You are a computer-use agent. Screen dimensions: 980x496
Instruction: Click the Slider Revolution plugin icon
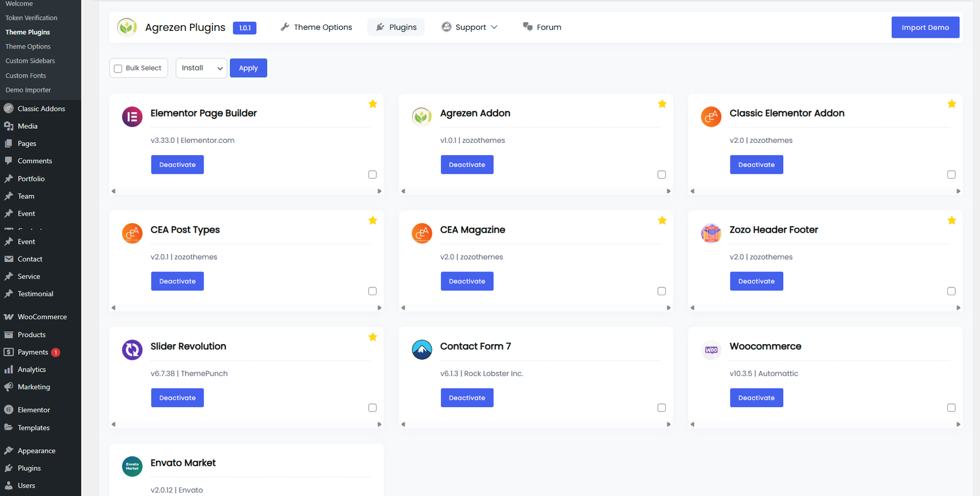coord(132,350)
